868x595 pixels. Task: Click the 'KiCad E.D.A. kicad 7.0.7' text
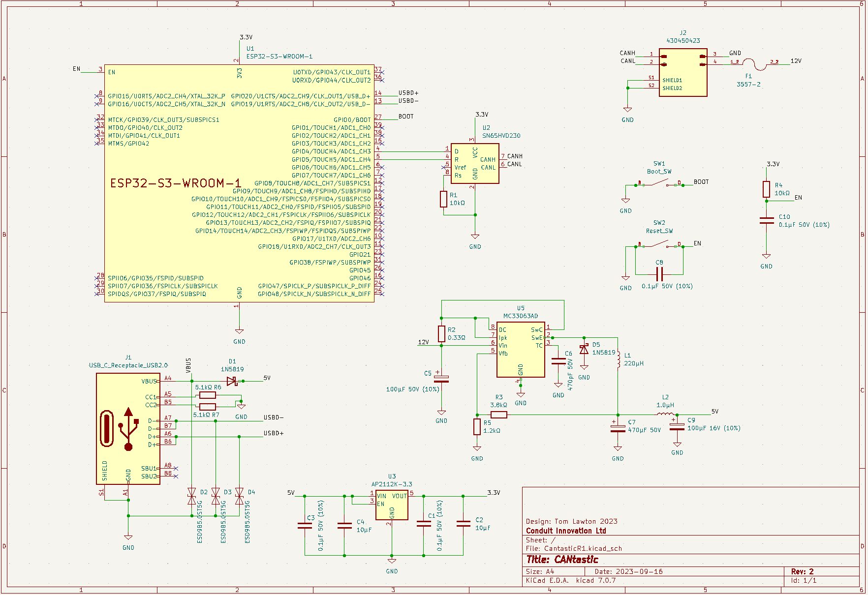tap(571, 580)
